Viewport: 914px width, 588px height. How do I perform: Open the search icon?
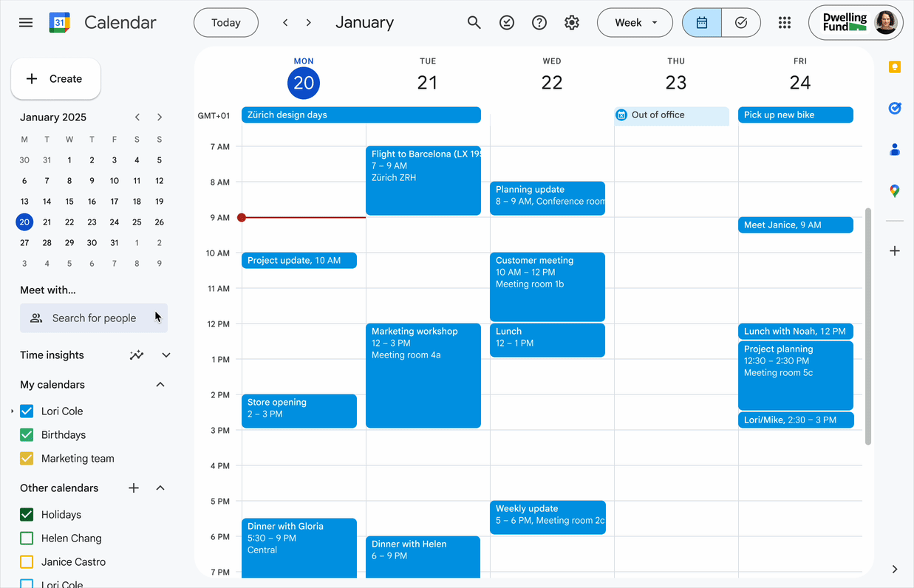tap(474, 22)
